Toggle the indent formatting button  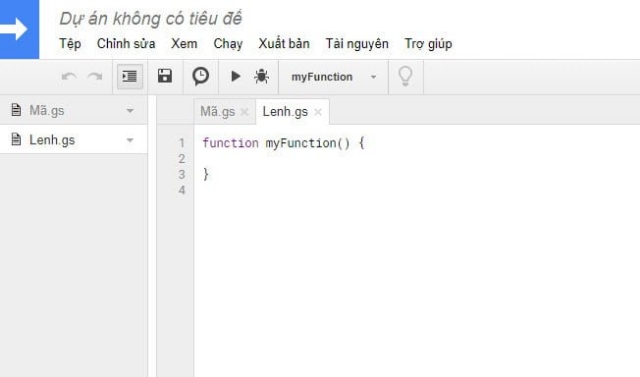[x=130, y=76]
